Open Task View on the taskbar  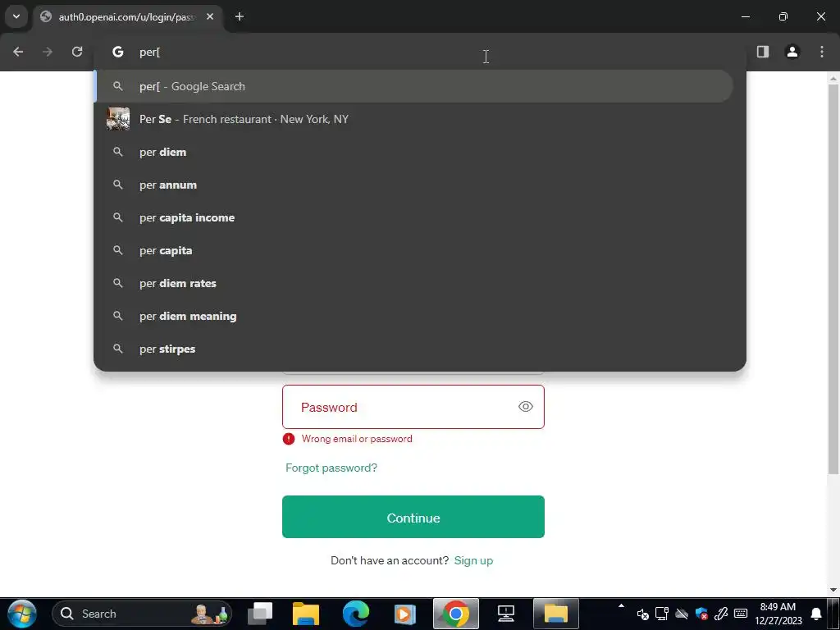260,614
